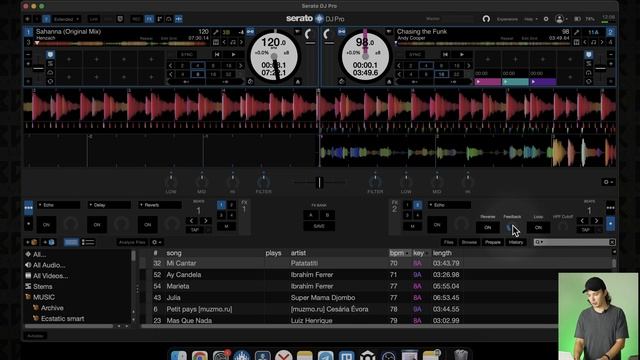Viewport: 640px width, 360px height.
Task: Switch to the Files panel tab
Action: point(449,242)
